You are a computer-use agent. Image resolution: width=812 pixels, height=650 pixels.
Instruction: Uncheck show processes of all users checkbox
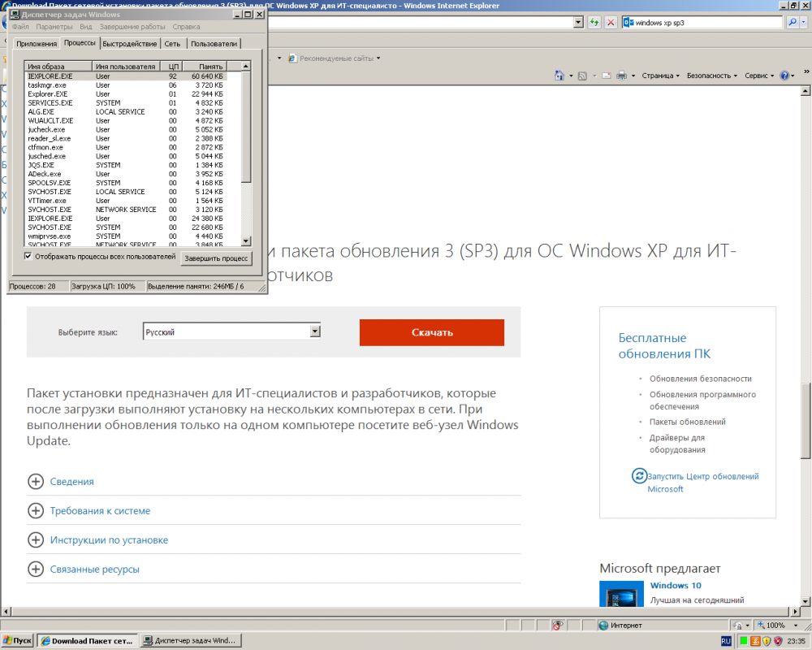point(28,257)
